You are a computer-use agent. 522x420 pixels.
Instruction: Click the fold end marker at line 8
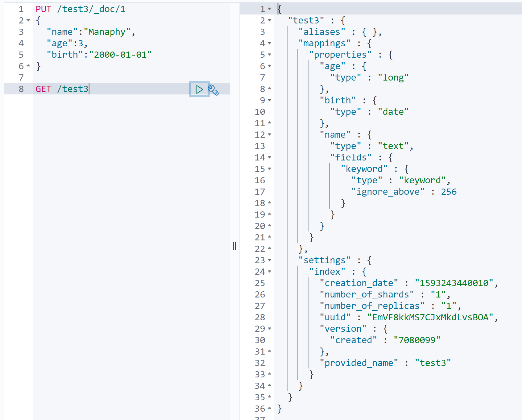click(x=270, y=89)
